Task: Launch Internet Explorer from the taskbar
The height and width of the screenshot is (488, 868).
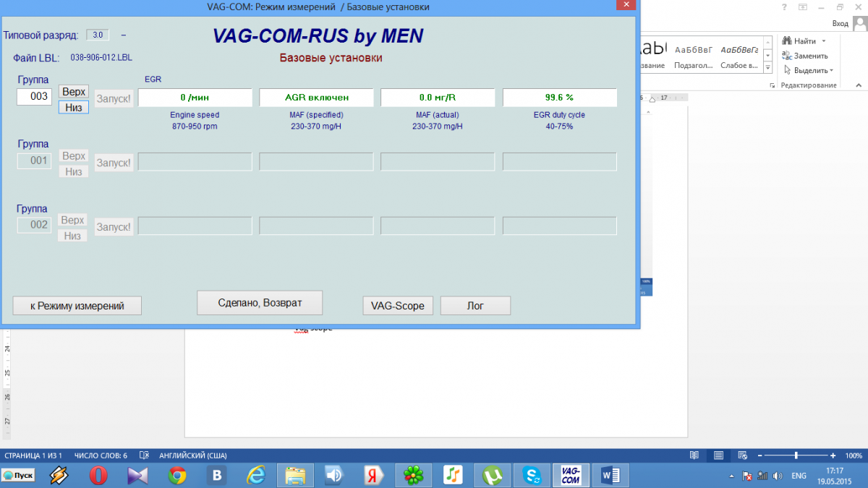Action: pyautogui.click(x=255, y=475)
